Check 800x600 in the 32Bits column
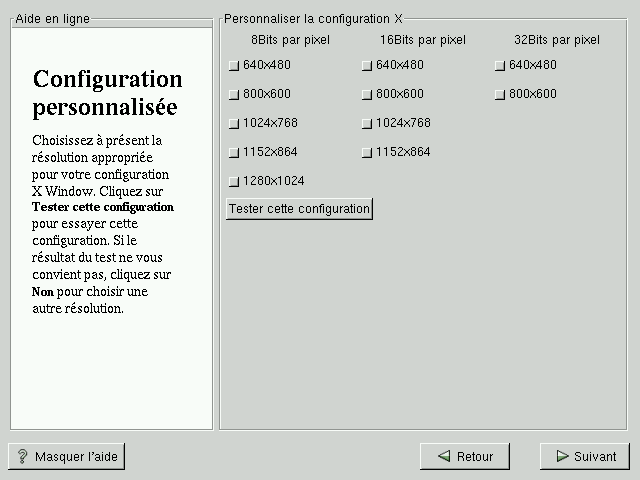 pos(500,95)
